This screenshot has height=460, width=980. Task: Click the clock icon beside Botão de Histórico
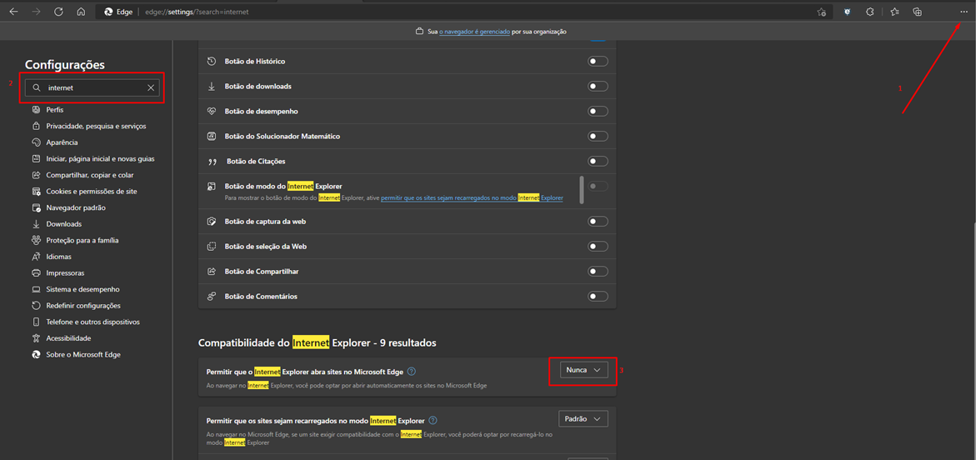[212, 62]
